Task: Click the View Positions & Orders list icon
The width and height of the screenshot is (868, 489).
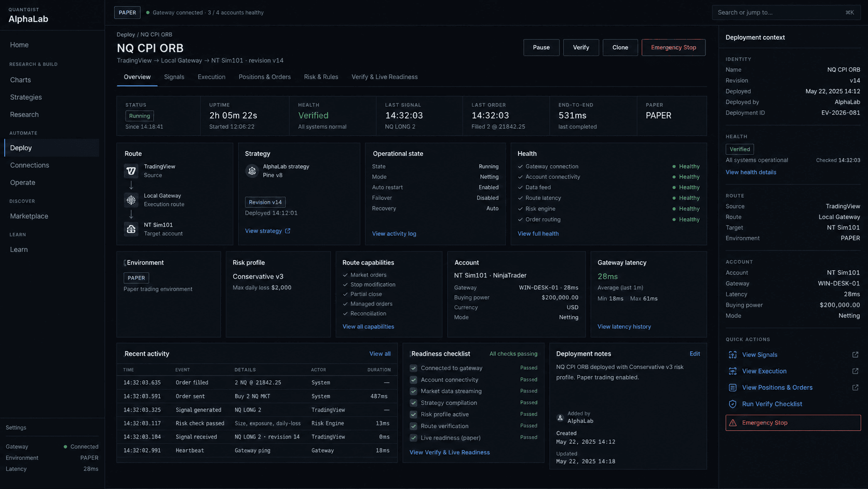Action: 733,388
